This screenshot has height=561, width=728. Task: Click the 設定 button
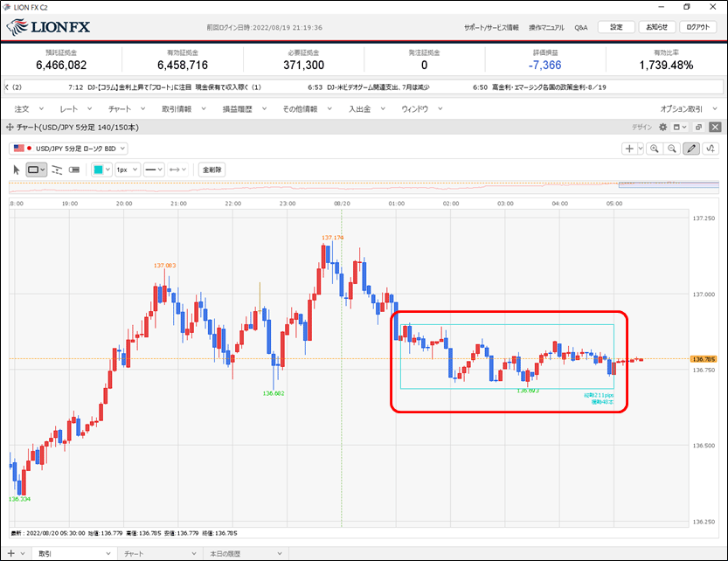[x=616, y=27]
